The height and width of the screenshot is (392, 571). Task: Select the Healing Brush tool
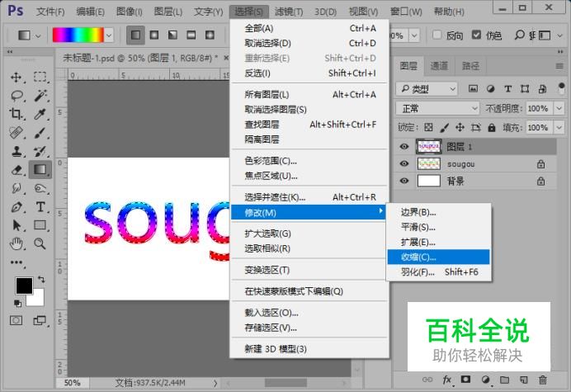click(x=17, y=133)
